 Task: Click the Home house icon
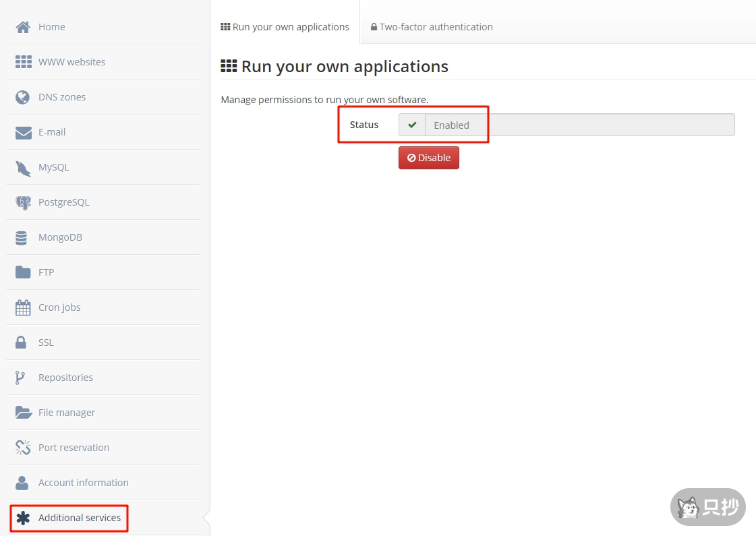[x=23, y=27]
